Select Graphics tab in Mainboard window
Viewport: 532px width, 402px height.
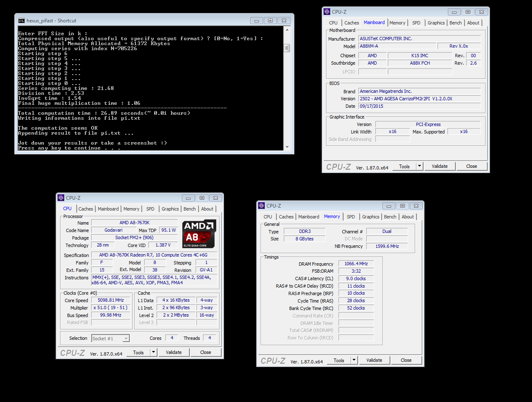[x=436, y=23]
